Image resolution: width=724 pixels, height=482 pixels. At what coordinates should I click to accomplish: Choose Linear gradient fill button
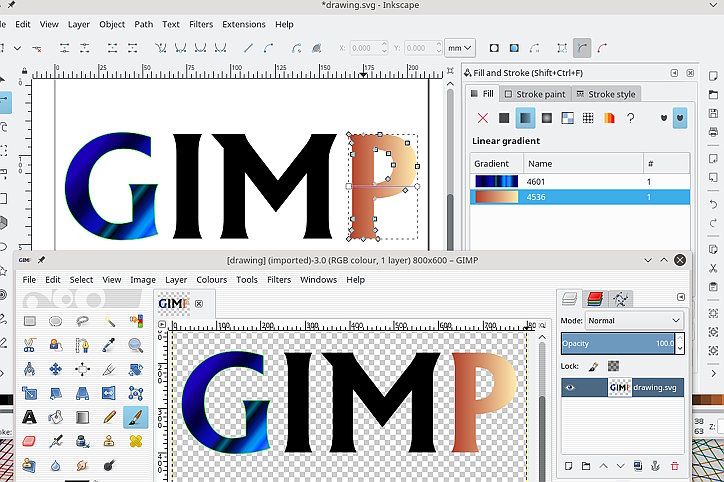point(525,118)
